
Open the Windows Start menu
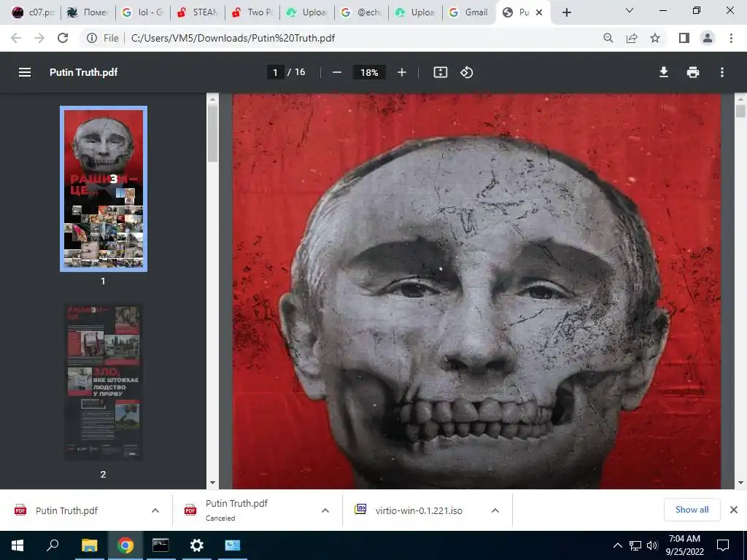(18, 545)
